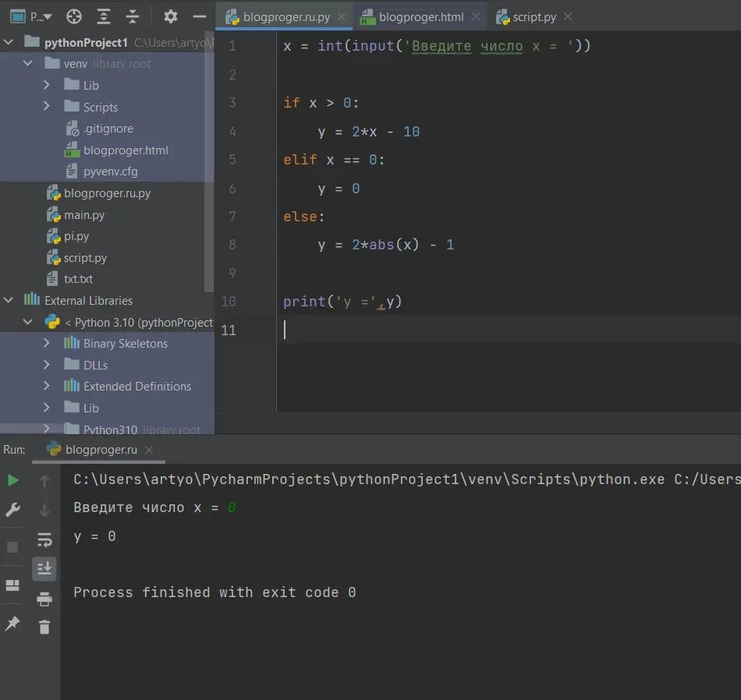Viewport: 741px width, 700px height.
Task: Click empty line 11 in the editor
Action: (x=477, y=329)
